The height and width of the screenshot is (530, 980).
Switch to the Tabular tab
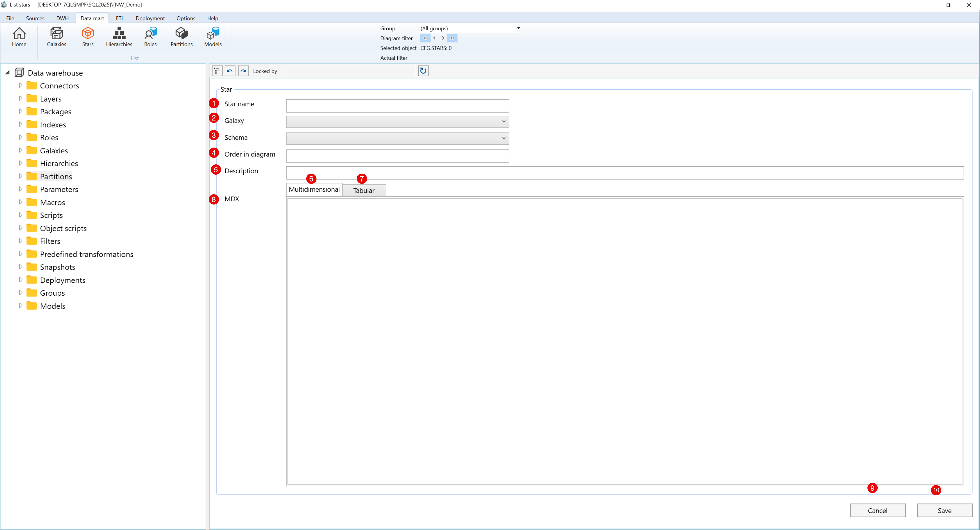click(364, 191)
